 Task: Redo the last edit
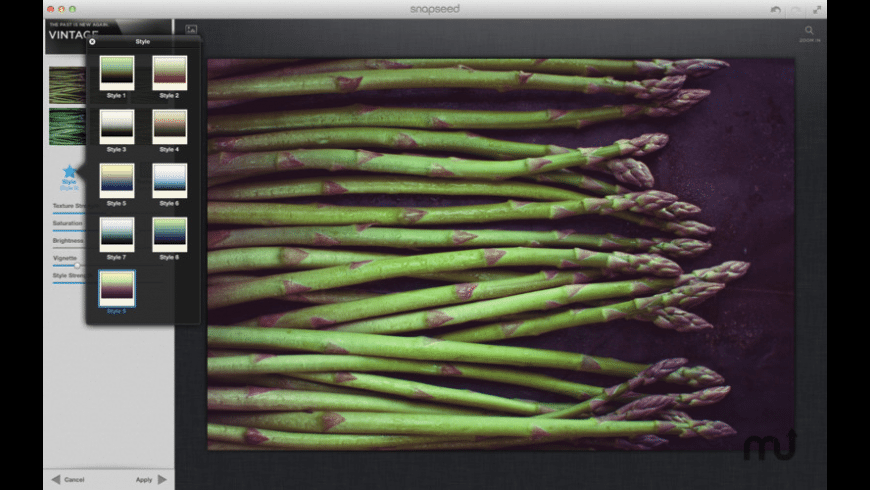click(796, 9)
